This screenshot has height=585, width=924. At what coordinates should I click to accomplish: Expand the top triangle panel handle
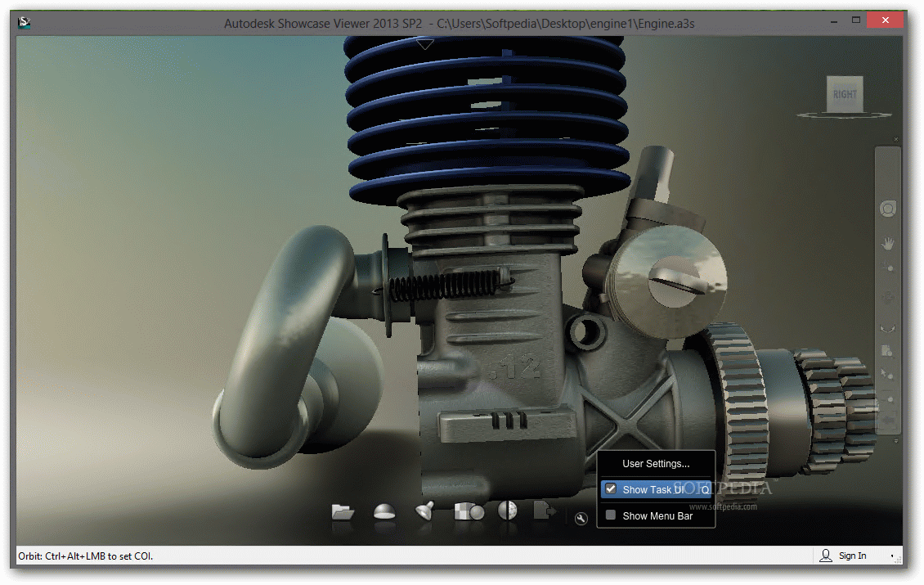coord(425,43)
